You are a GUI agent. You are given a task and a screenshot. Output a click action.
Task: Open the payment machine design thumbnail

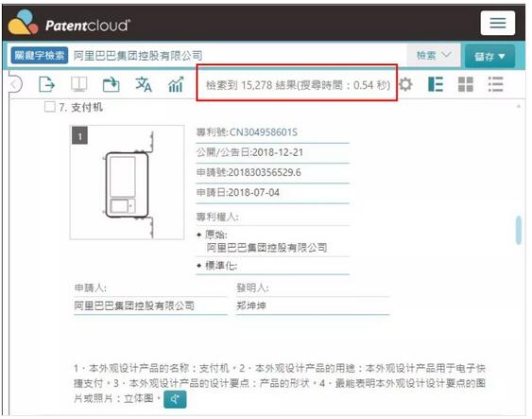(x=128, y=183)
